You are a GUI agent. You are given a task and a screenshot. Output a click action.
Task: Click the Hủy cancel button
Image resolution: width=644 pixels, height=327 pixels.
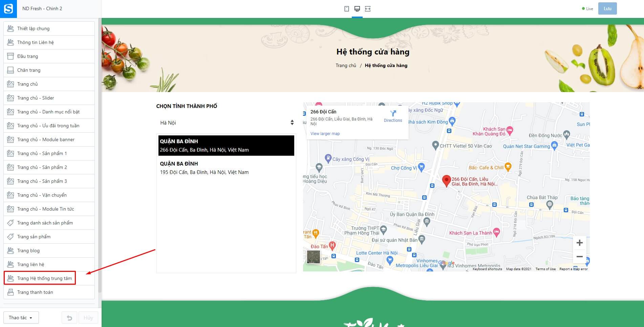coord(88,318)
